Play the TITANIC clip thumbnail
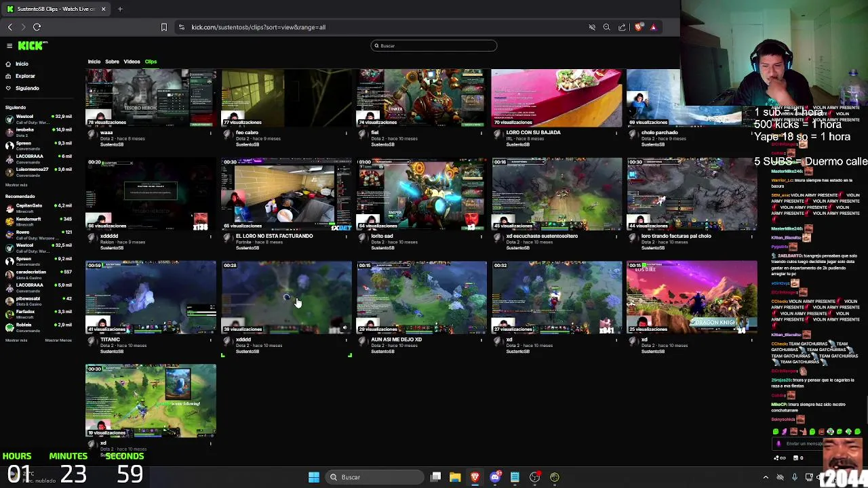Image resolution: width=868 pixels, height=488 pixels. [x=151, y=298]
